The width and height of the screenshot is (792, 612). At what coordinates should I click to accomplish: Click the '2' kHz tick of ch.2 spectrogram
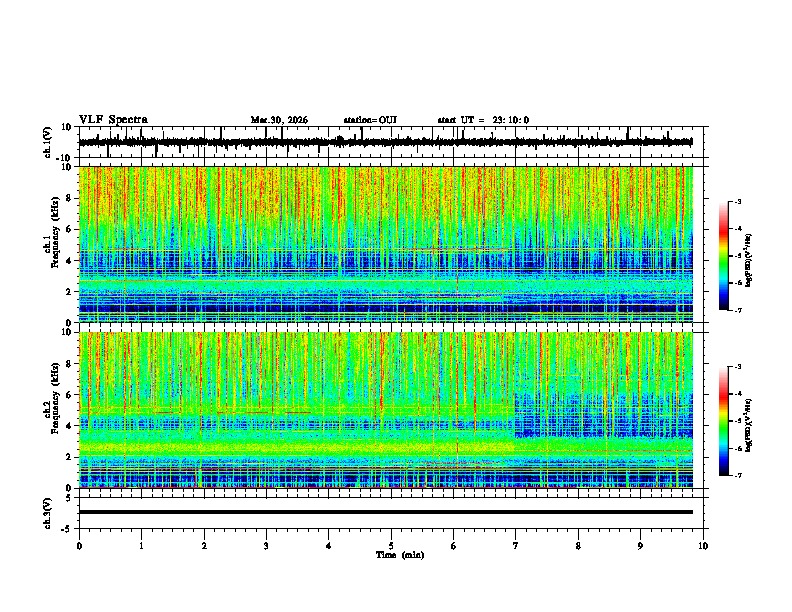(x=70, y=457)
